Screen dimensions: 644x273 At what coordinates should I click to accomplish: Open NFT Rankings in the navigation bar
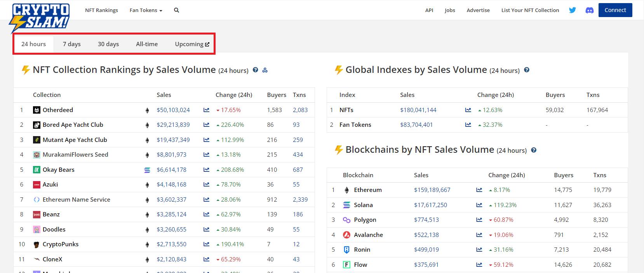pos(101,10)
